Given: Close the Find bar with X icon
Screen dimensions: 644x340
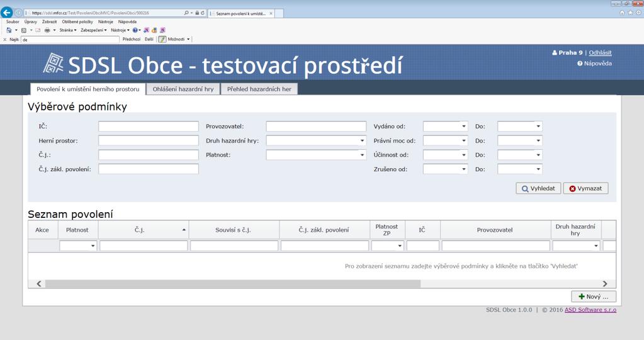Looking at the screenshot, I should click(5, 40).
